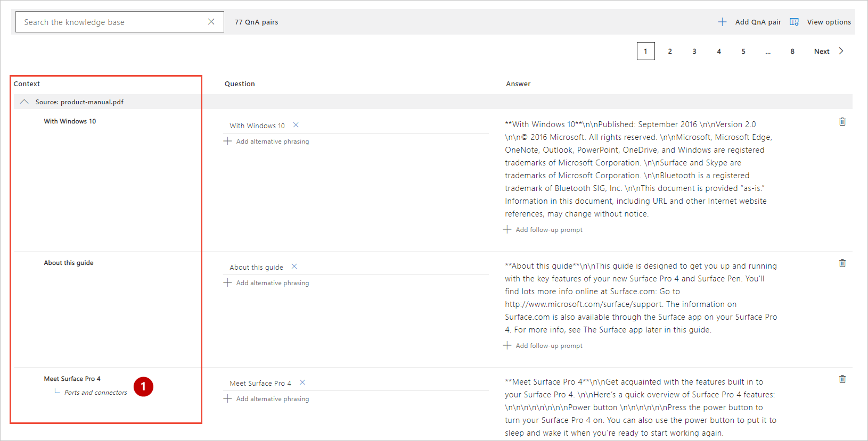Click the About this guide answer text
The image size is (868, 441).
(641, 298)
